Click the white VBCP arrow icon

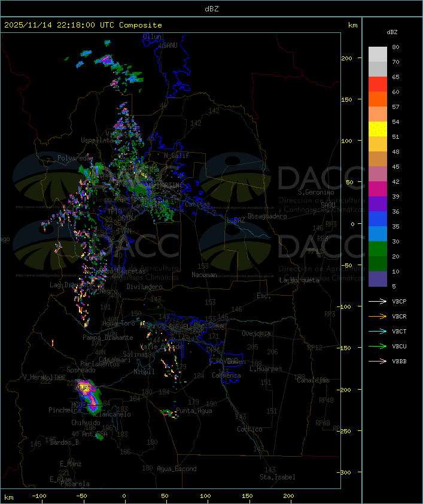378,301
